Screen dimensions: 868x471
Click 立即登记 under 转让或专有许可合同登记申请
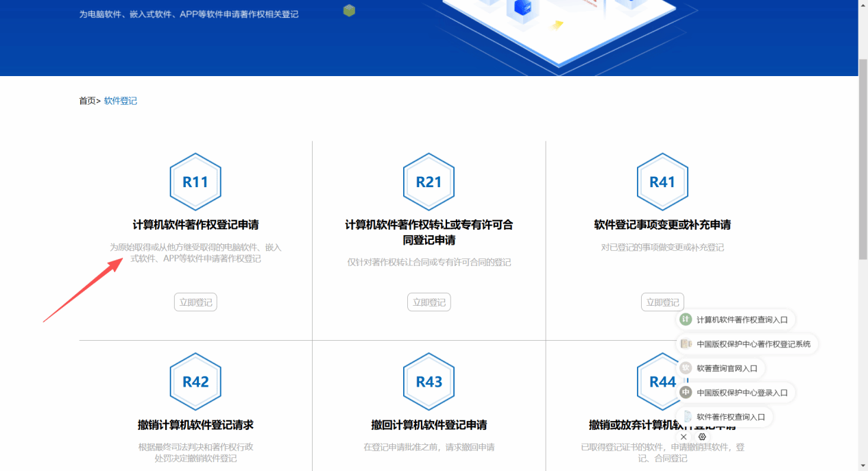point(429,302)
